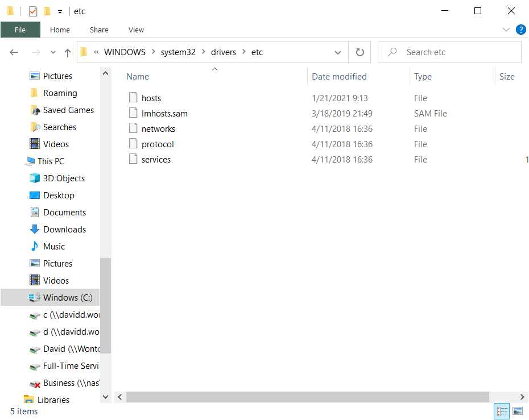Click the horizontal scrollbar in file list

[x=307, y=397]
